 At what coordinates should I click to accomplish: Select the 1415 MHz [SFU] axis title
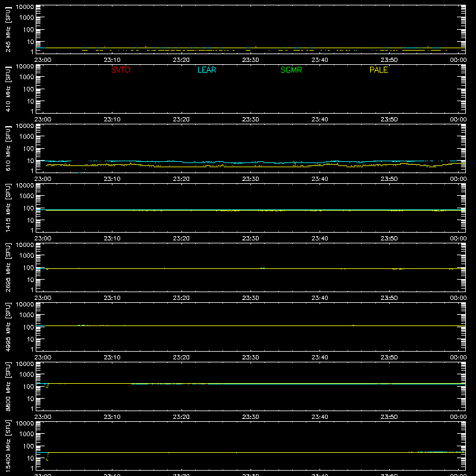[8, 208]
